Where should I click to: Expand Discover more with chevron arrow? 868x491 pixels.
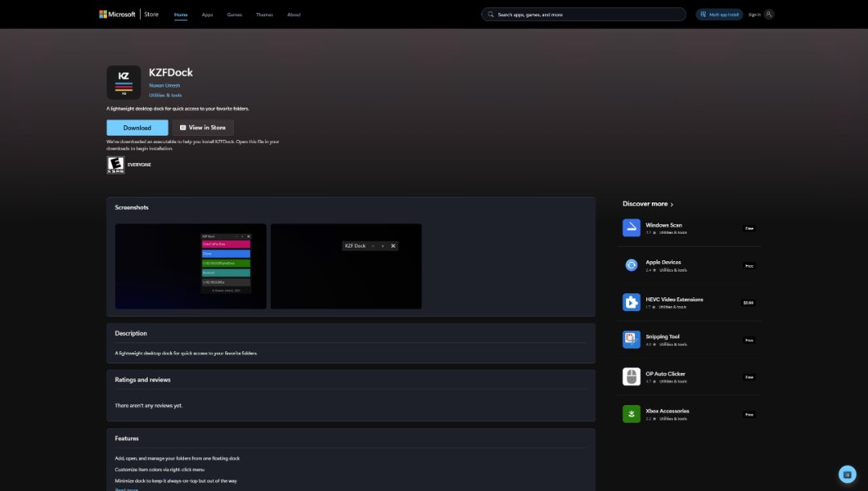pyautogui.click(x=672, y=204)
